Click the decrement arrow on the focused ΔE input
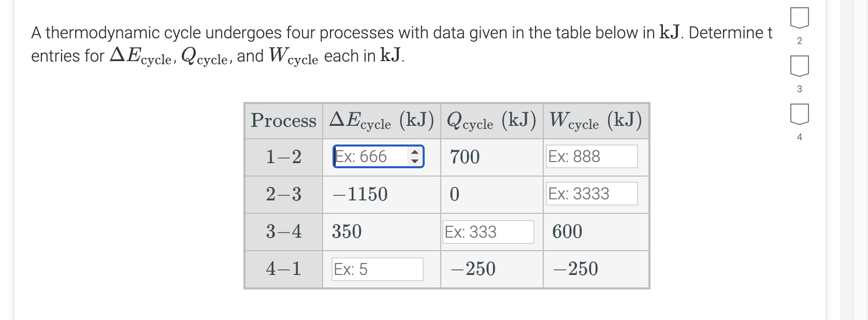Image resolution: width=868 pixels, height=320 pixels. point(414,161)
